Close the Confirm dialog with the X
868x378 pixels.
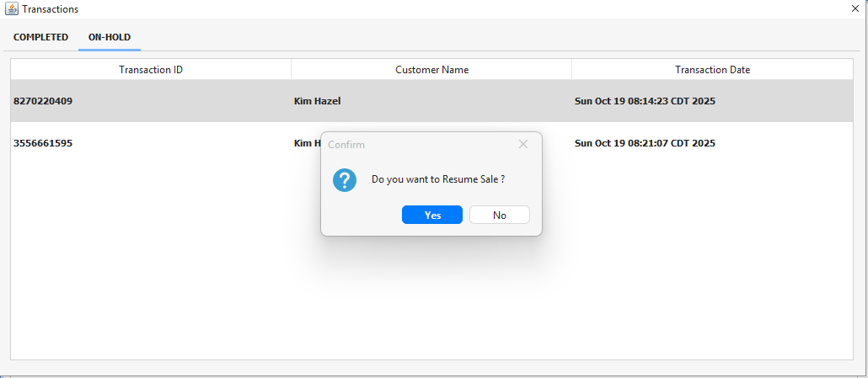(523, 144)
